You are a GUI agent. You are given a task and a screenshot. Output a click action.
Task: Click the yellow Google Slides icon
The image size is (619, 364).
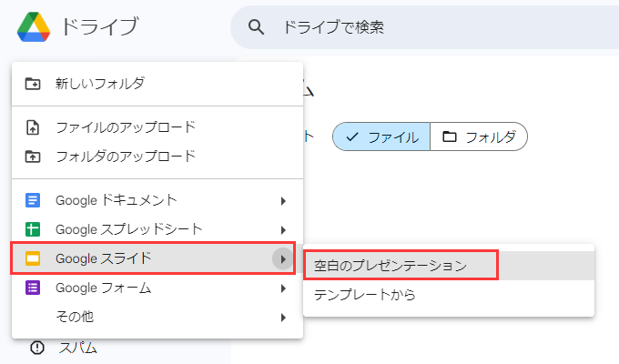33,258
